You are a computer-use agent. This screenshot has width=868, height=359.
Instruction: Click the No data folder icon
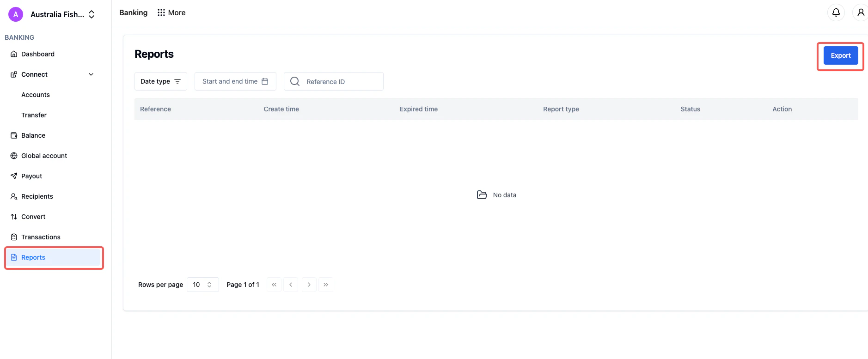pos(482,195)
